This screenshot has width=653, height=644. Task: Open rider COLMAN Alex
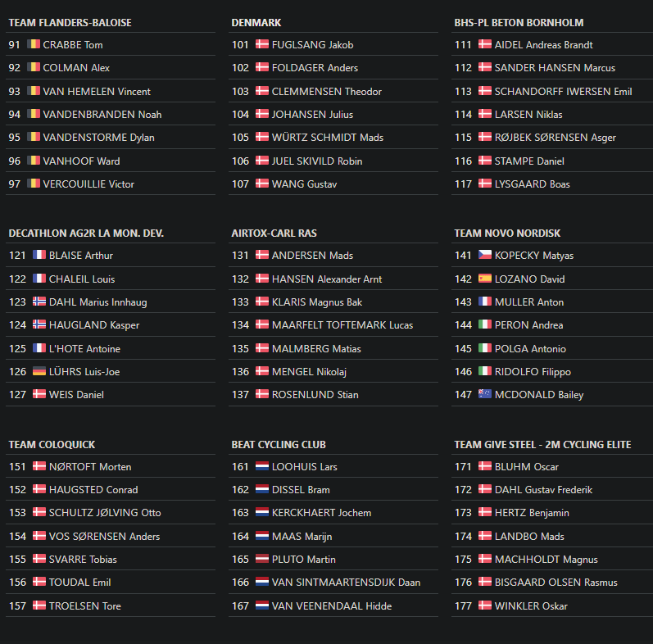(x=76, y=68)
